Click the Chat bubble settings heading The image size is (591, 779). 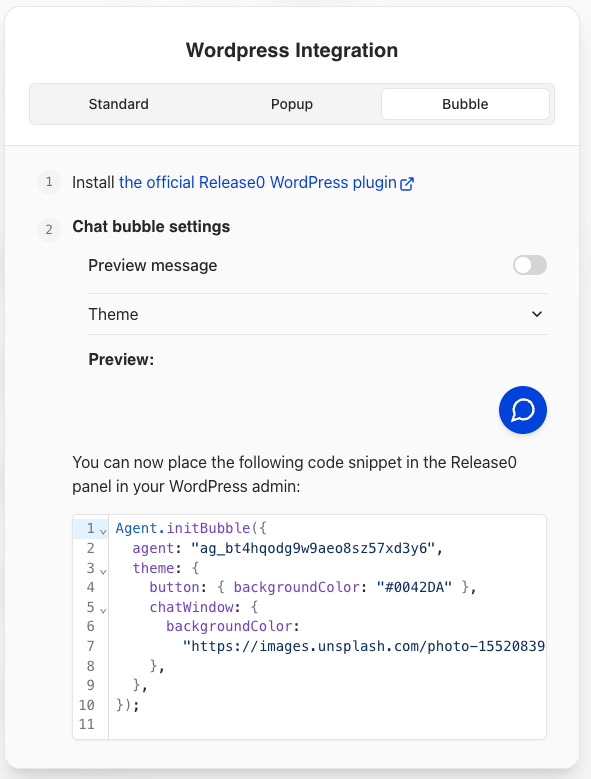151,227
